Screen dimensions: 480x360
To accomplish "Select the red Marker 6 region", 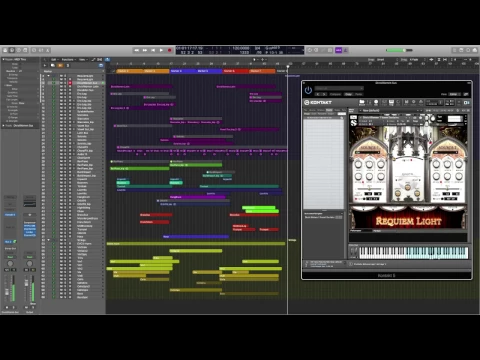I will [x=236, y=71].
